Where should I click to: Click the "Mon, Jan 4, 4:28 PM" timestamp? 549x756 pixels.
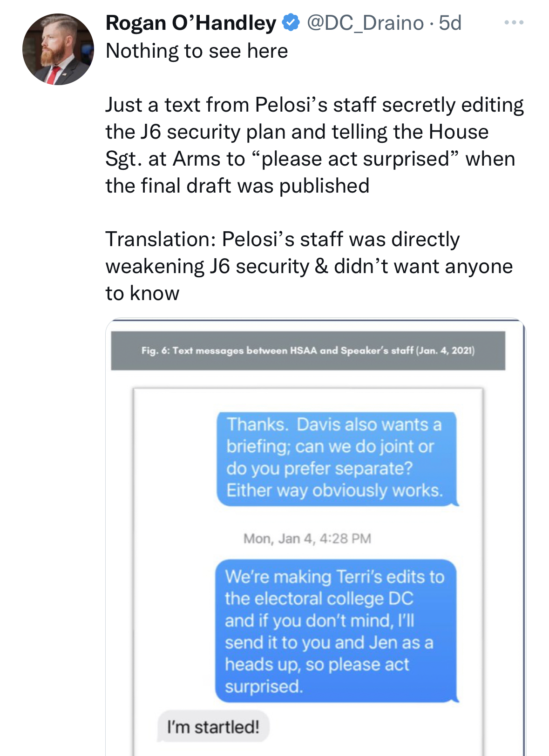(307, 538)
